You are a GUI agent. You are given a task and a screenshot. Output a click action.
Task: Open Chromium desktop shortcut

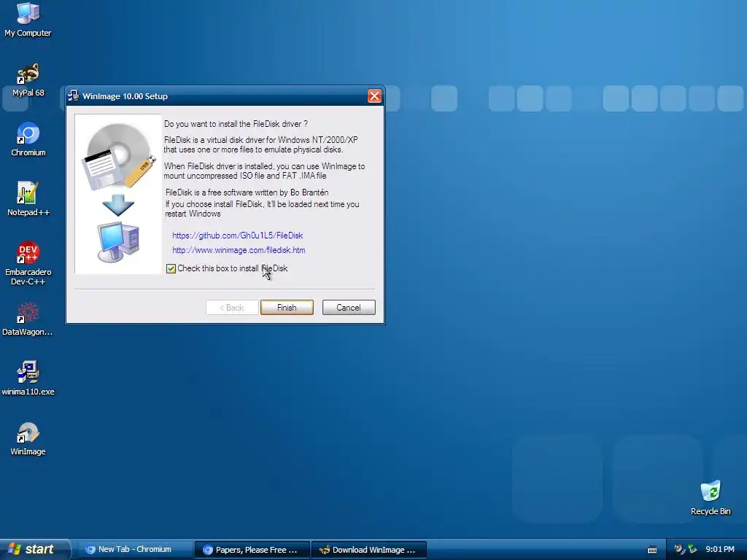pos(28,139)
